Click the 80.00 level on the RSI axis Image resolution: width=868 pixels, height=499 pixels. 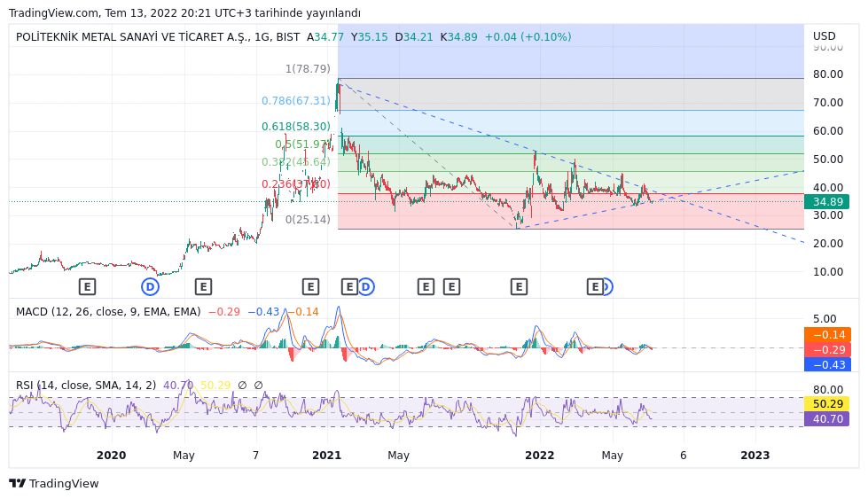(828, 389)
